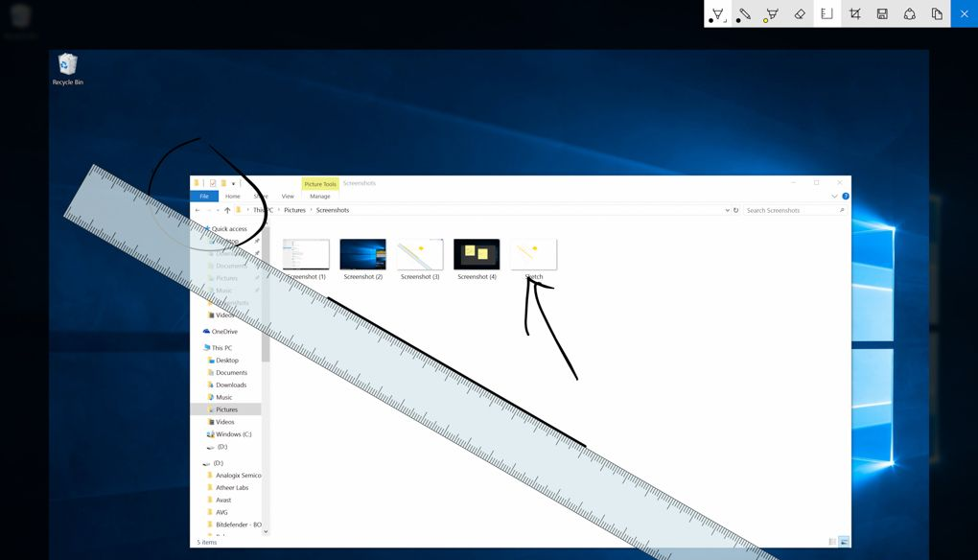
Task: Open address bar history dropdown
Action: tap(727, 210)
